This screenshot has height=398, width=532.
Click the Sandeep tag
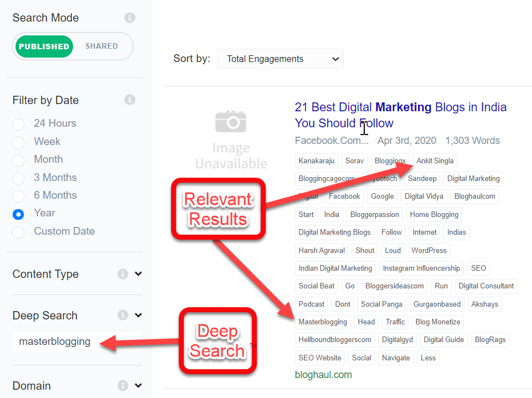[x=422, y=178]
